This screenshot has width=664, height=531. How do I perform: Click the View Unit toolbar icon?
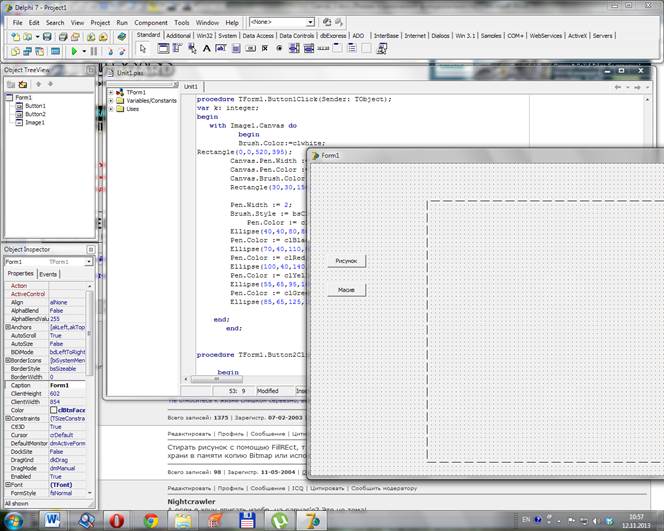15,52
